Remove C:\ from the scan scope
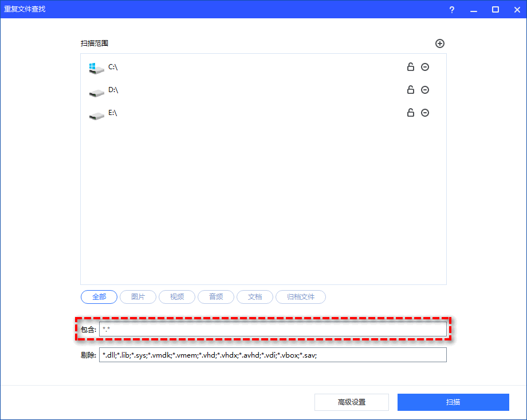This screenshot has height=420, width=527. pos(425,67)
